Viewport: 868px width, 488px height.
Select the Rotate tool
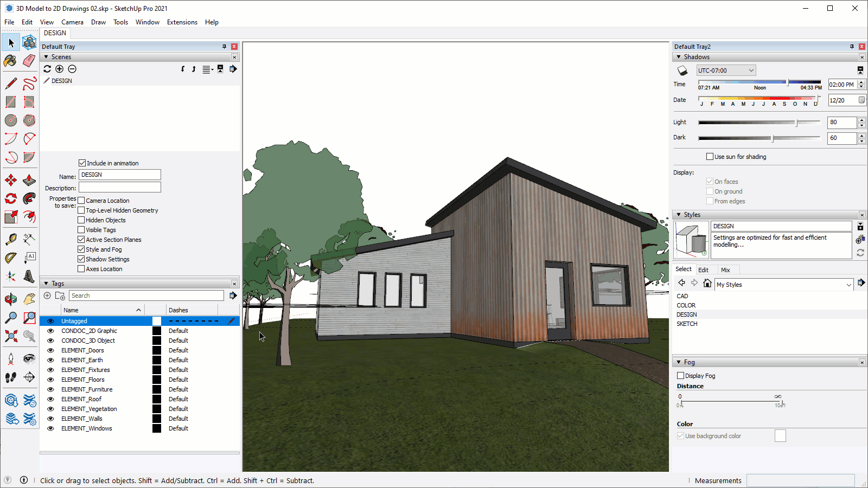point(11,198)
